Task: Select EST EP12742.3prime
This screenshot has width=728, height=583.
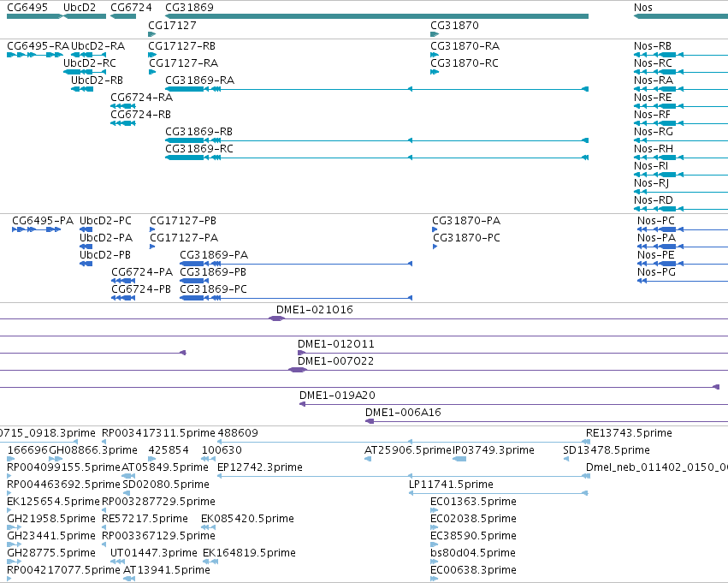Action: [260, 467]
